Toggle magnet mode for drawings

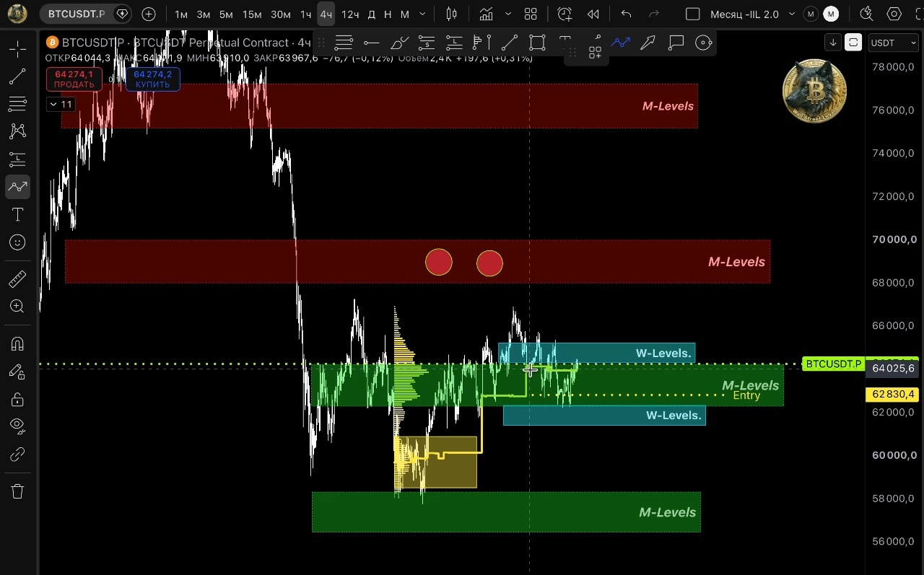click(x=17, y=344)
